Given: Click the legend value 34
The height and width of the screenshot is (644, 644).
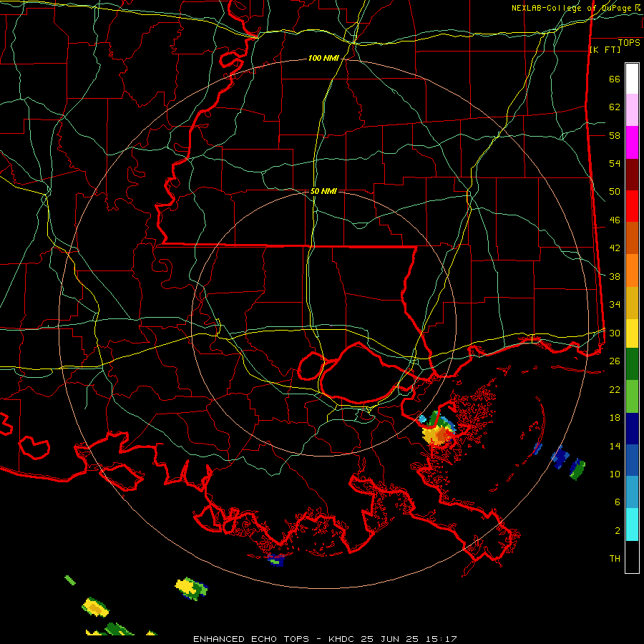Looking at the screenshot, I should (615, 305).
